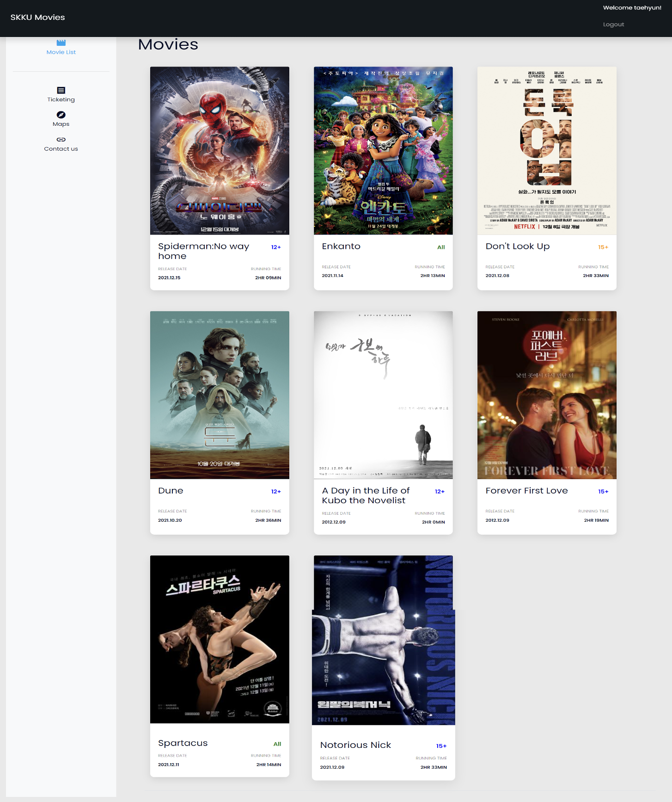
Task: Open the Don't Look Up poster
Action: click(x=547, y=151)
